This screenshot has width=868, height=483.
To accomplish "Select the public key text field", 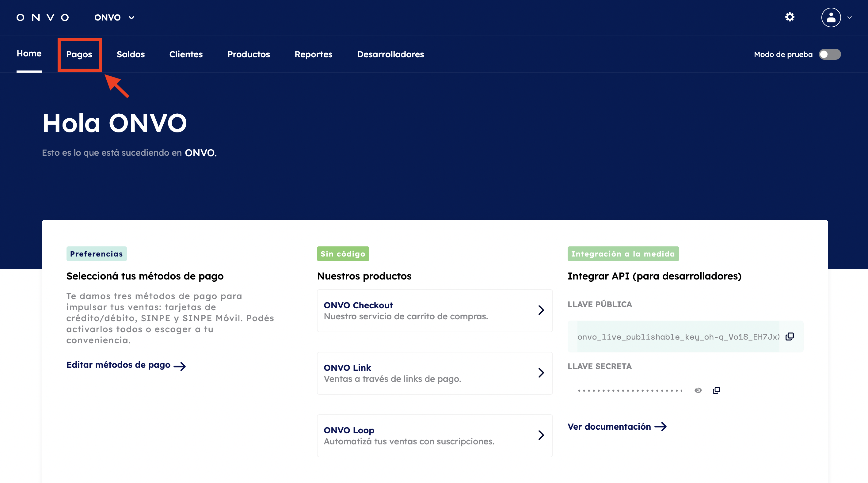I will pos(678,337).
